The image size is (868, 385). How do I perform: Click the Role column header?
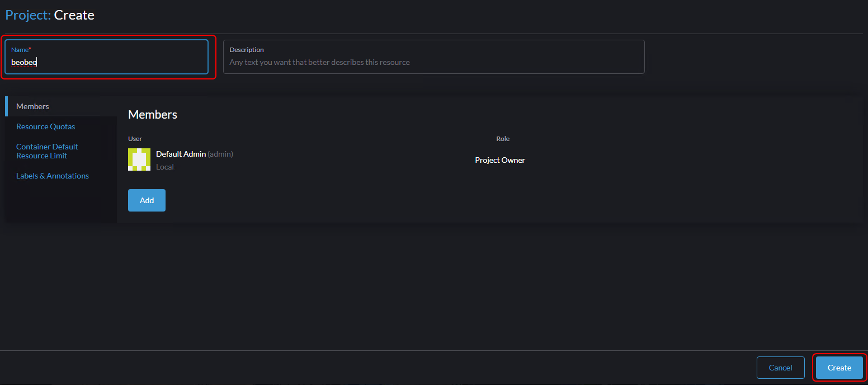click(x=503, y=139)
